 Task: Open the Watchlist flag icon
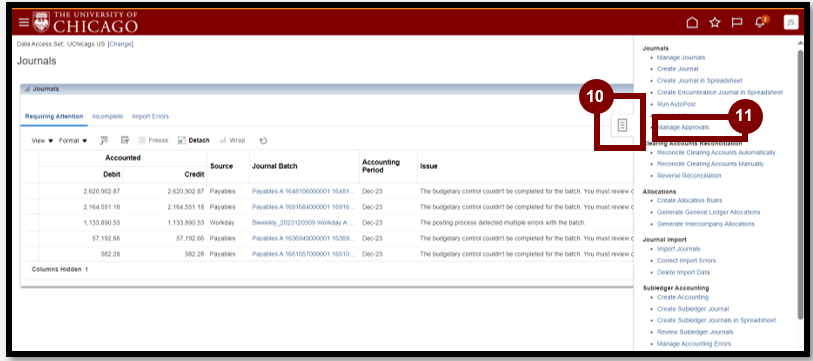[x=737, y=22]
